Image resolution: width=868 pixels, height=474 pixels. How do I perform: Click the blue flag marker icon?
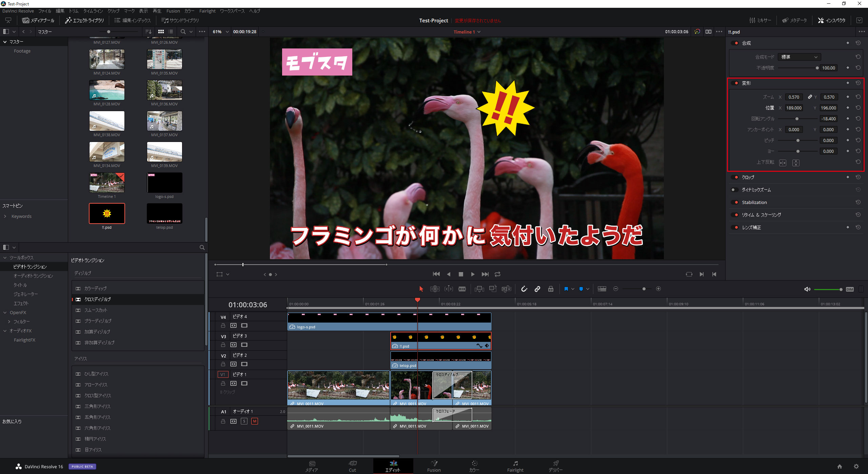coord(566,289)
